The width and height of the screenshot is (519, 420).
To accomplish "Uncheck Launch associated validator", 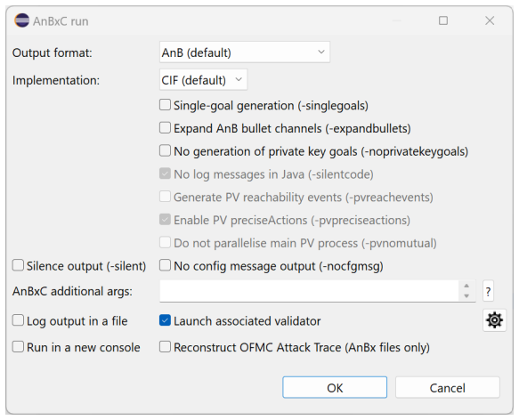I will tap(166, 320).
